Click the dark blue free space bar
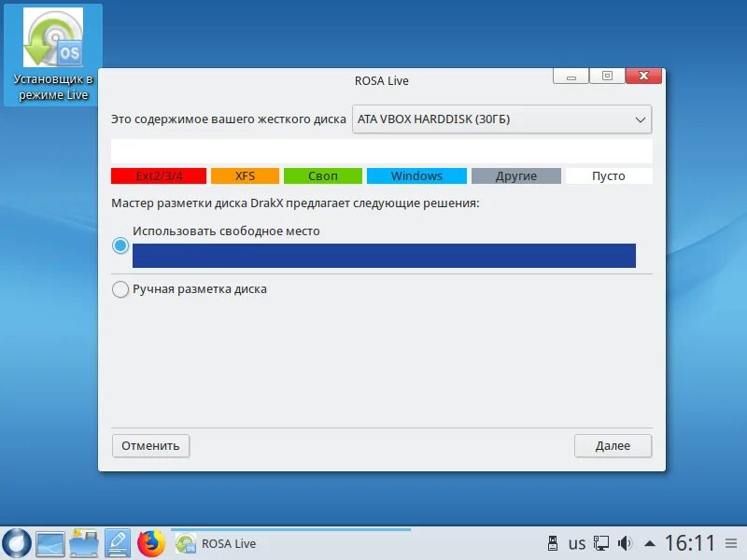The width and height of the screenshot is (747, 560). pyautogui.click(x=384, y=256)
